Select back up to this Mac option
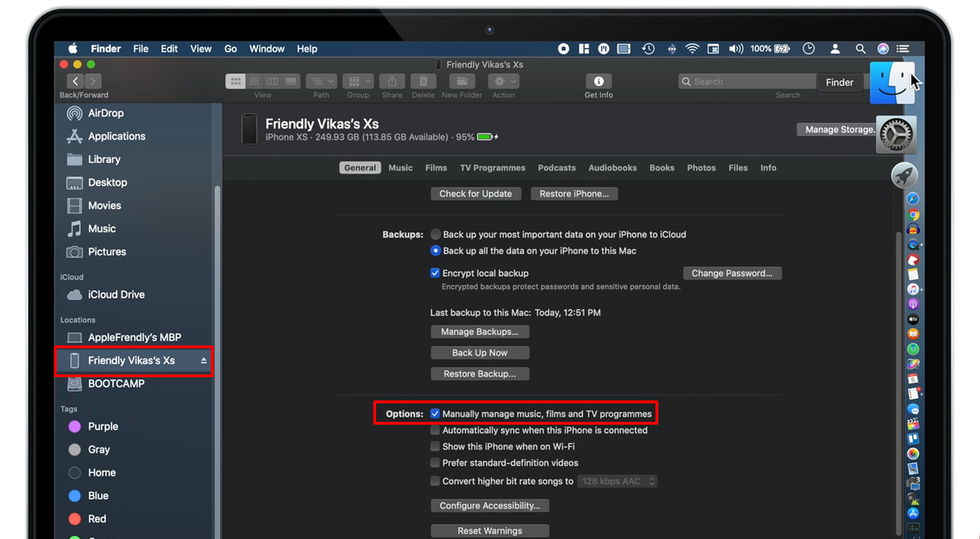 tap(436, 251)
